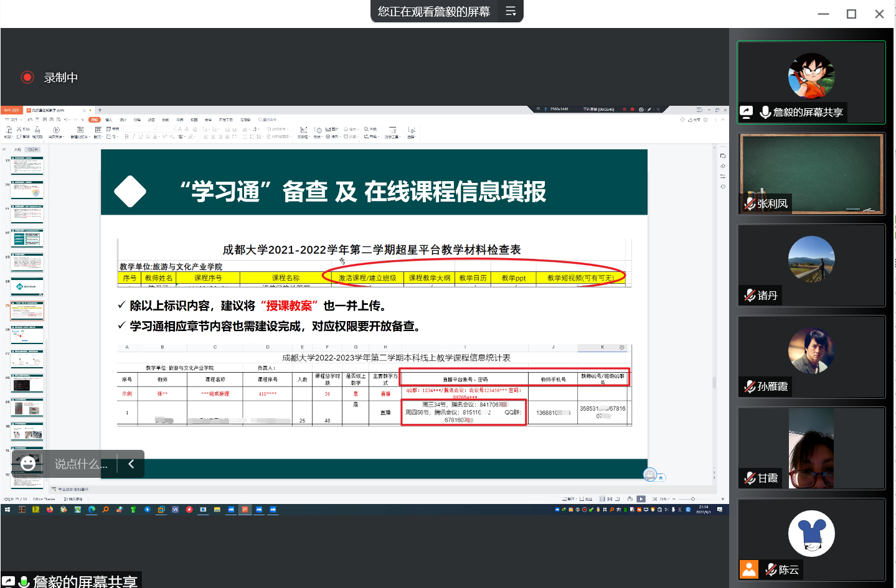Click 孙雁霞's muted microphone icon
896x588 pixels.
[x=749, y=386]
